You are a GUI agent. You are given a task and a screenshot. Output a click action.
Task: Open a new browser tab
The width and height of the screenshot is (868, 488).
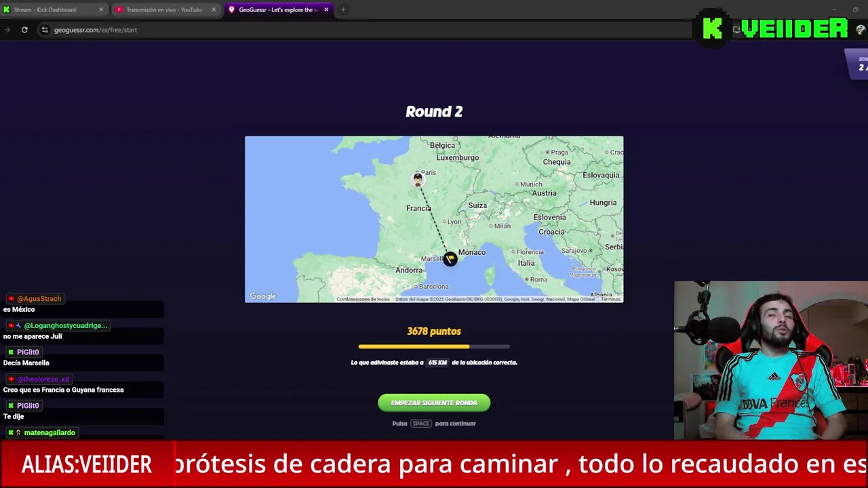coord(343,9)
